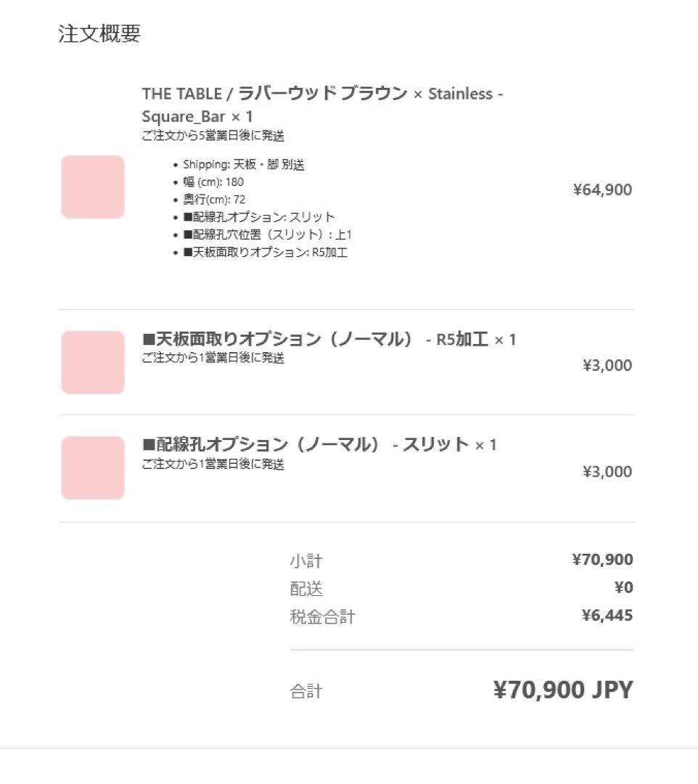The width and height of the screenshot is (698, 784).
Task: Click the ¥3,000 price for 天板面取りオプション（ノーマル）
Action: tap(607, 365)
